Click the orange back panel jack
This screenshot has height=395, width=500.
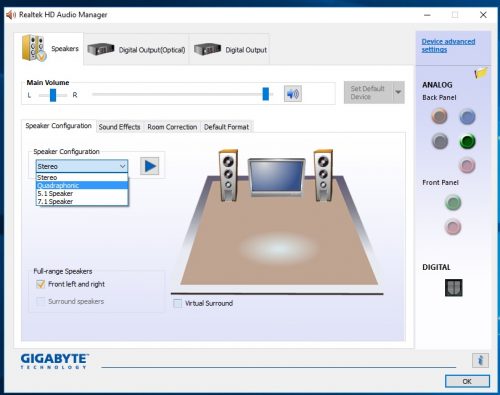point(439,116)
